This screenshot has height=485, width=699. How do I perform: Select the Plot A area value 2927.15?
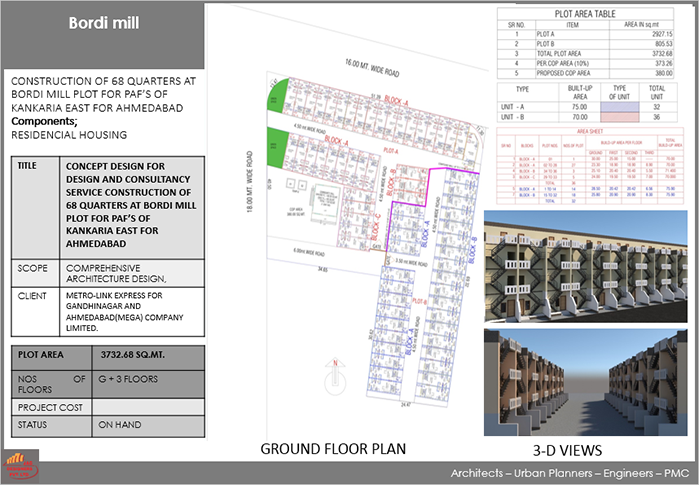pyautogui.click(x=662, y=34)
